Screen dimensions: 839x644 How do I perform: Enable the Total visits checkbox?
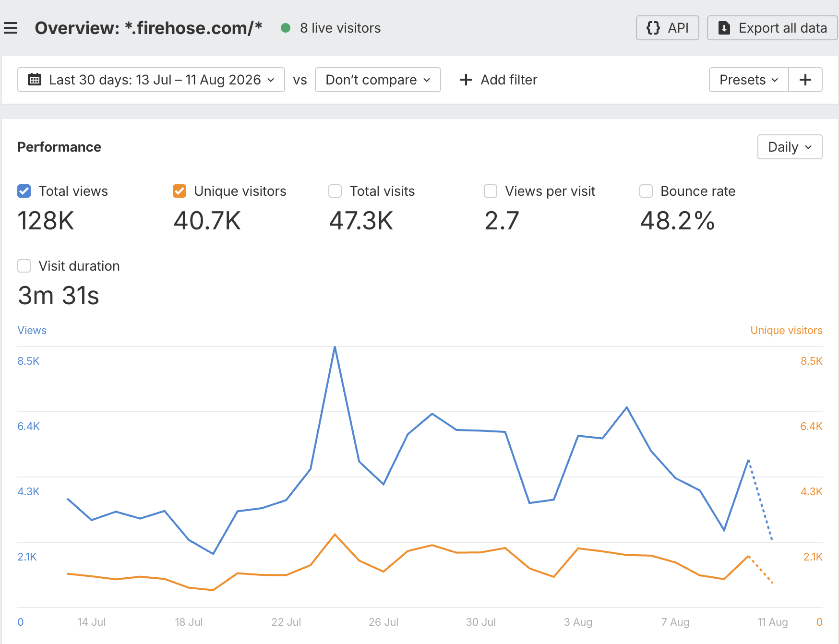[x=335, y=191]
